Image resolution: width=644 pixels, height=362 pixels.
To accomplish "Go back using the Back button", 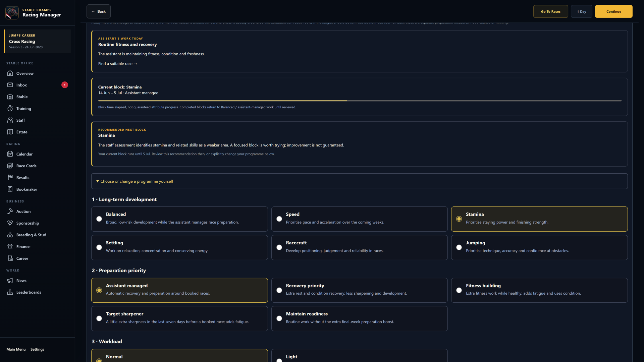I will pyautogui.click(x=98, y=11).
